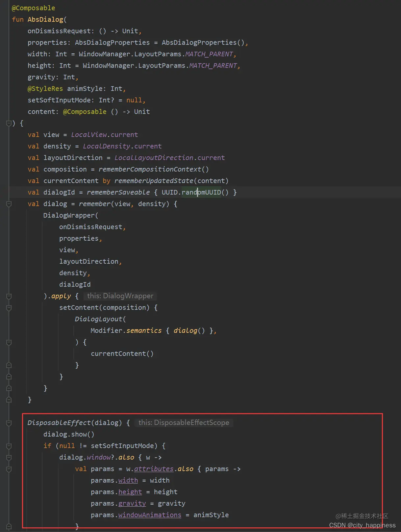Click 'animStyle' assigned to windowAnimations
The image size is (401, 532).
click(211, 515)
